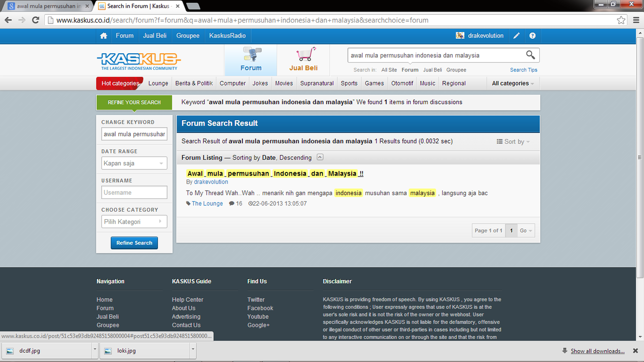Open KaskusRadio in the top bar
Viewport: 644px width, 362px height.
coord(227,36)
